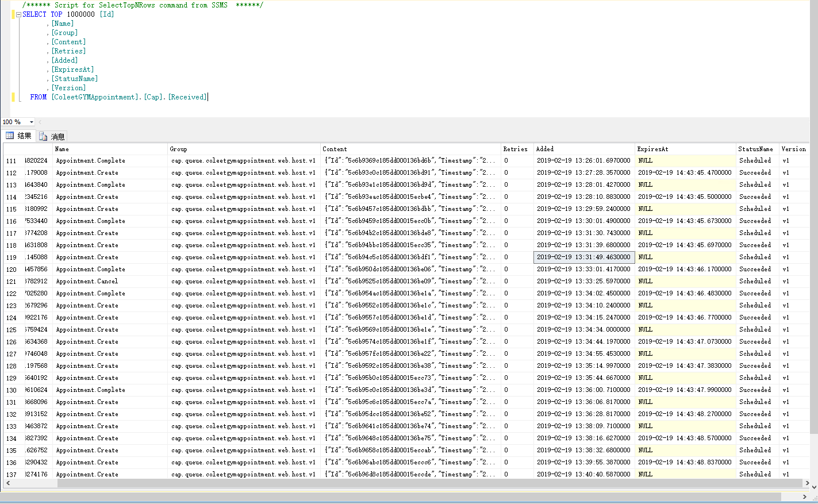
Task: Switch to the 消息 messages tab
Action: point(52,137)
